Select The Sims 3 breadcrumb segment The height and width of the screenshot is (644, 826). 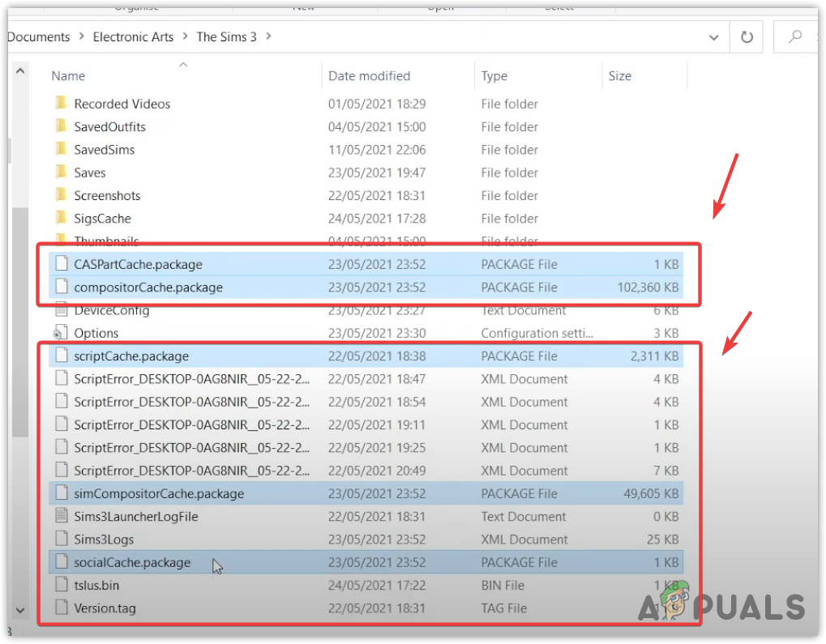(x=226, y=37)
